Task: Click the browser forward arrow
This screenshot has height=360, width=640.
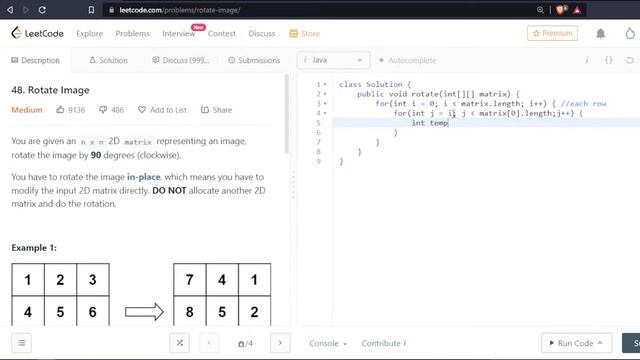Action: pyautogui.click(x=26, y=10)
